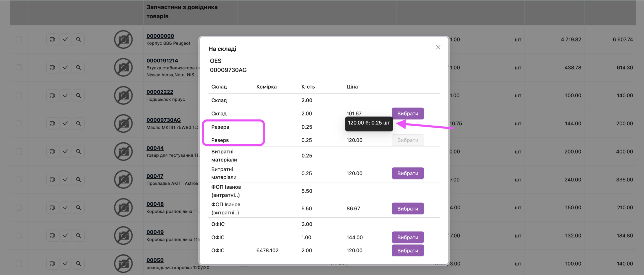Viewport: 644px width, 275px height.
Task: Tick checkbox for product 00002222 row
Action: pyautogui.click(x=19, y=96)
